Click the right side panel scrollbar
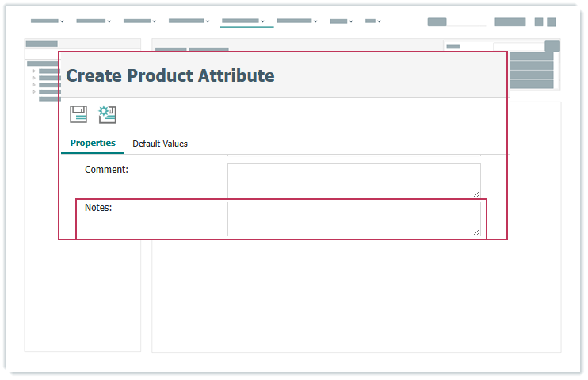 coord(556,46)
